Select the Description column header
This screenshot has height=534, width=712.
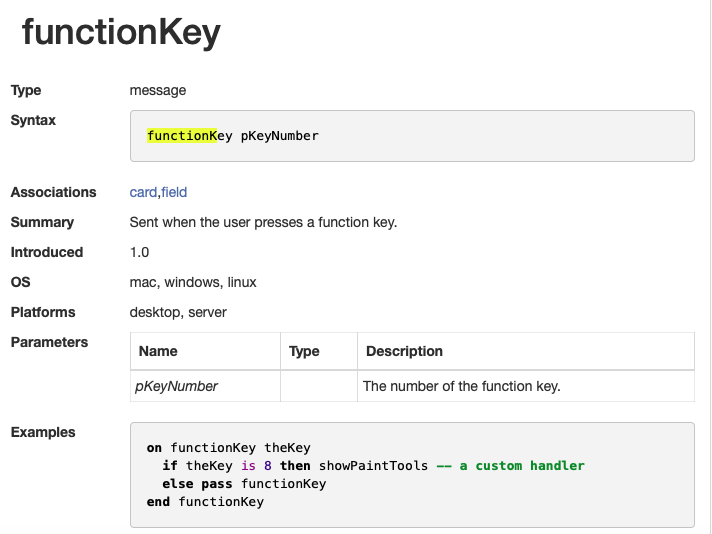pyautogui.click(x=404, y=351)
